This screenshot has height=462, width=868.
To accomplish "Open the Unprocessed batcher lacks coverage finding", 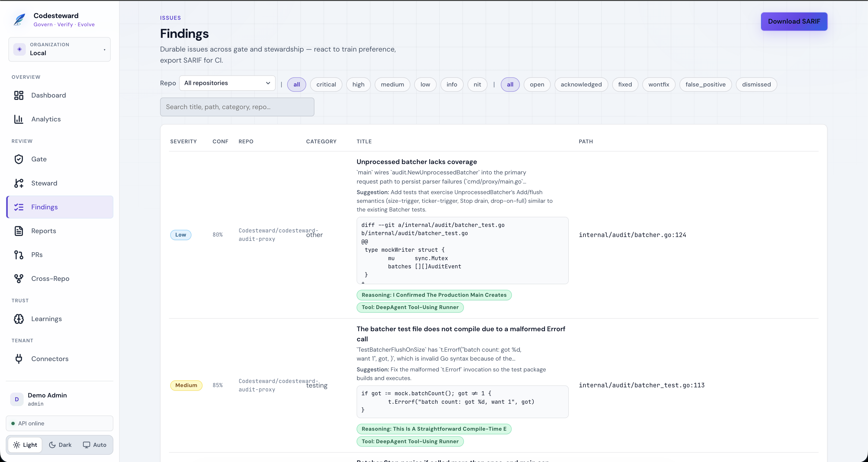I will (417, 162).
